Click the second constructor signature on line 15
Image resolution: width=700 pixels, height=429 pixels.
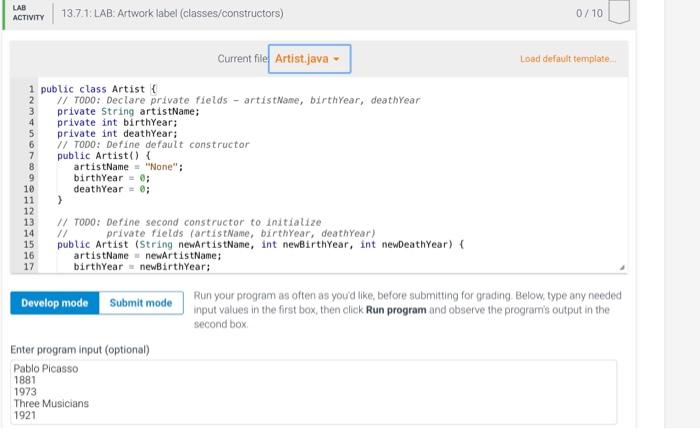coord(261,244)
